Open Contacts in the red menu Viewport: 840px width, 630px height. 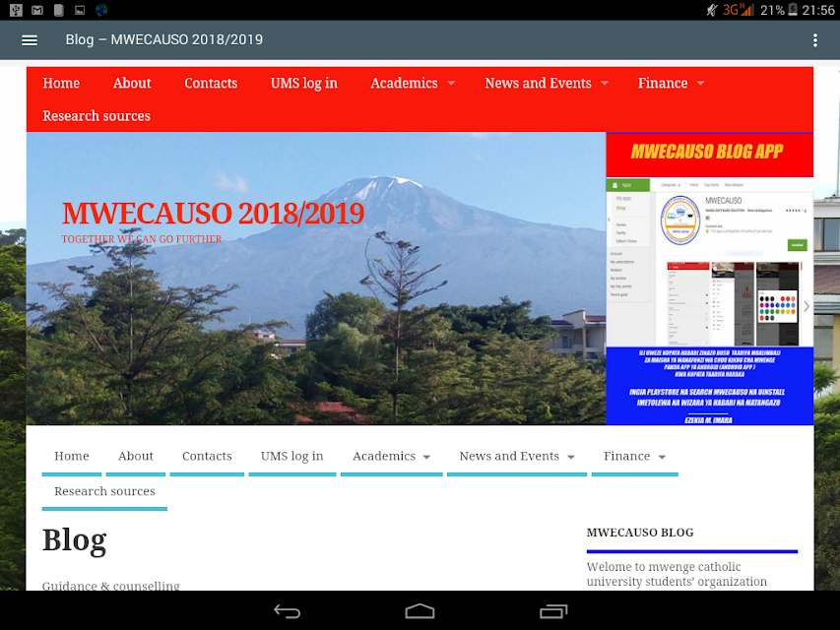(211, 83)
